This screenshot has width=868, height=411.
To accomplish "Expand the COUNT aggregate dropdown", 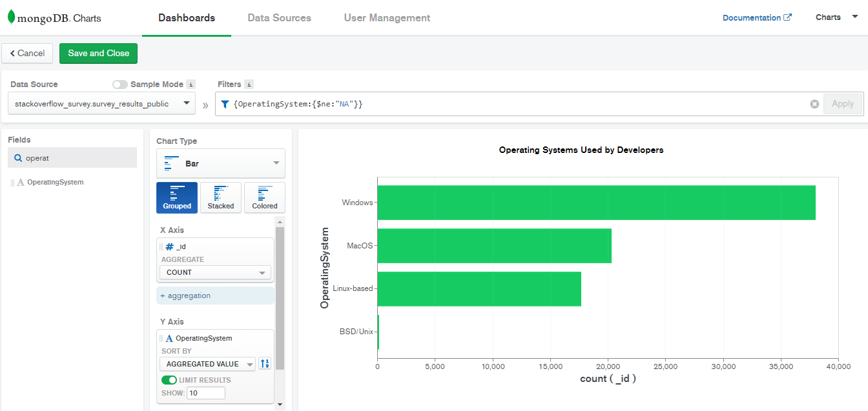I will point(215,272).
